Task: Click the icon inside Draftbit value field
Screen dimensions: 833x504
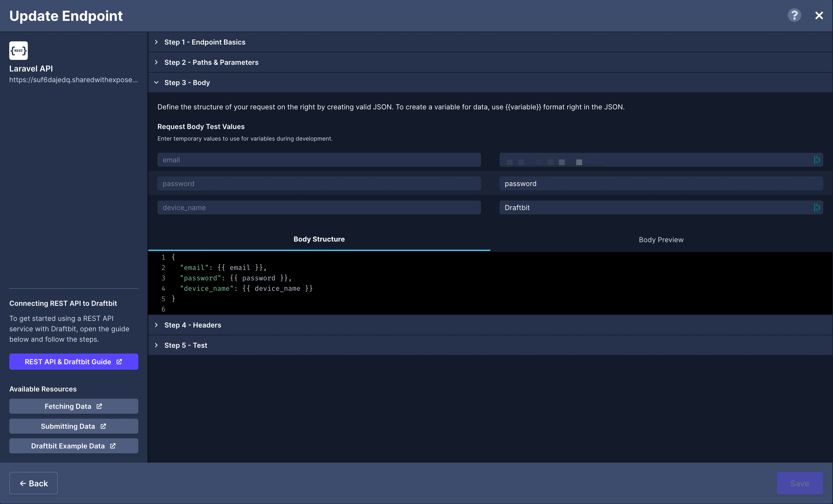Action: (x=817, y=207)
